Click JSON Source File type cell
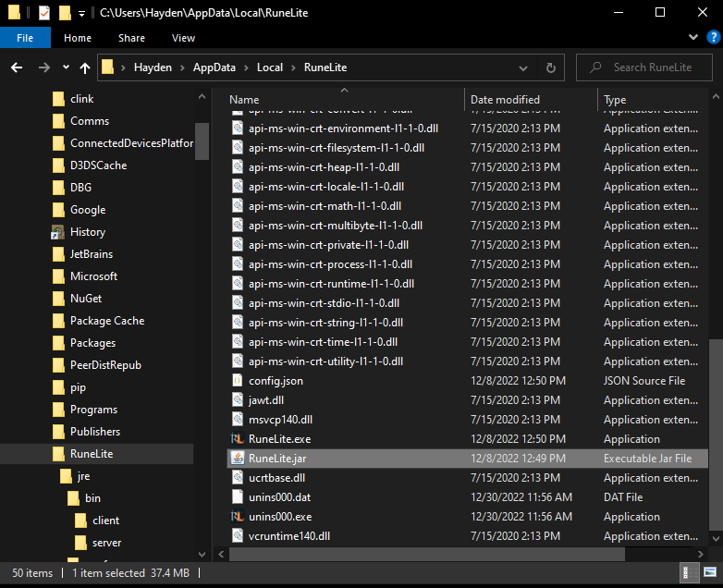723x588 pixels. click(644, 381)
